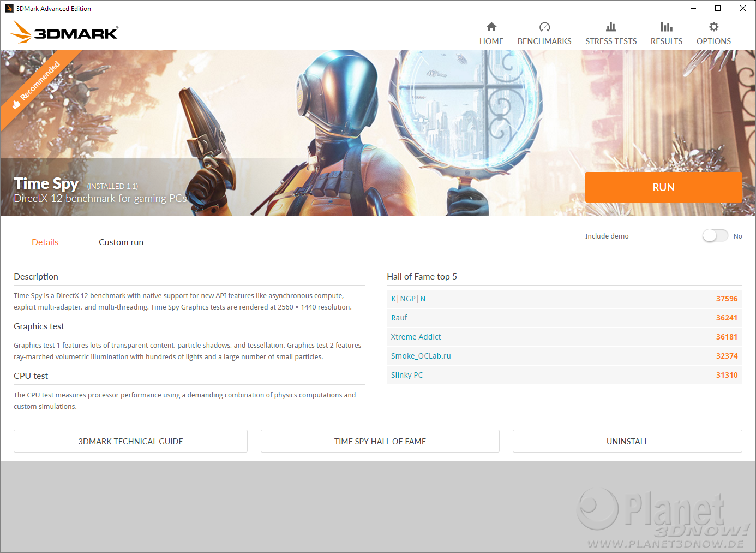Switch to the Details tab
The image size is (756, 553).
(45, 242)
